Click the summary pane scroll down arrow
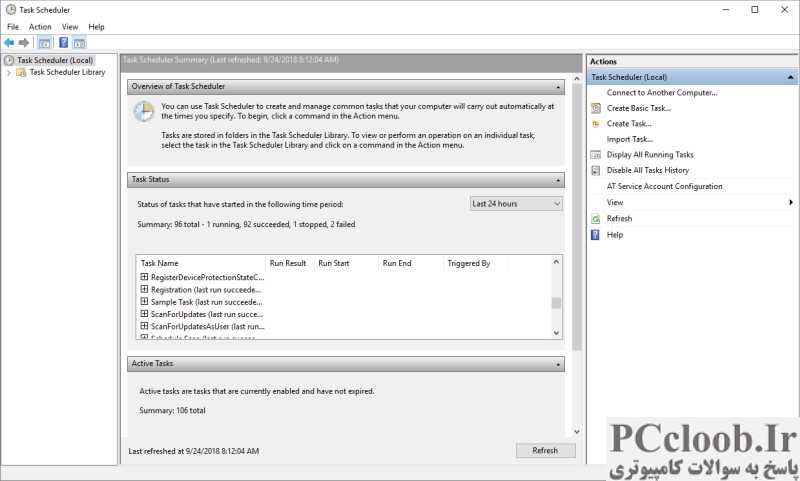The height and width of the screenshot is (481, 800). tap(577, 432)
